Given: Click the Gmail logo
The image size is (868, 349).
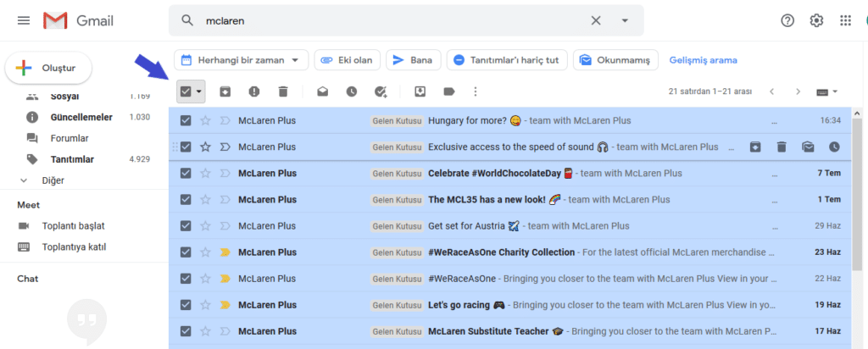Looking at the screenshot, I should [x=78, y=21].
